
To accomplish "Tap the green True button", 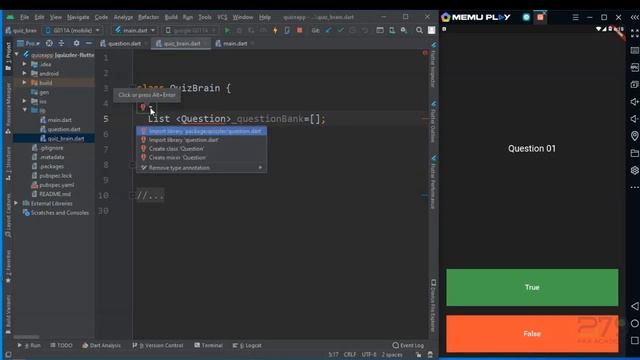I will coord(532,287).
